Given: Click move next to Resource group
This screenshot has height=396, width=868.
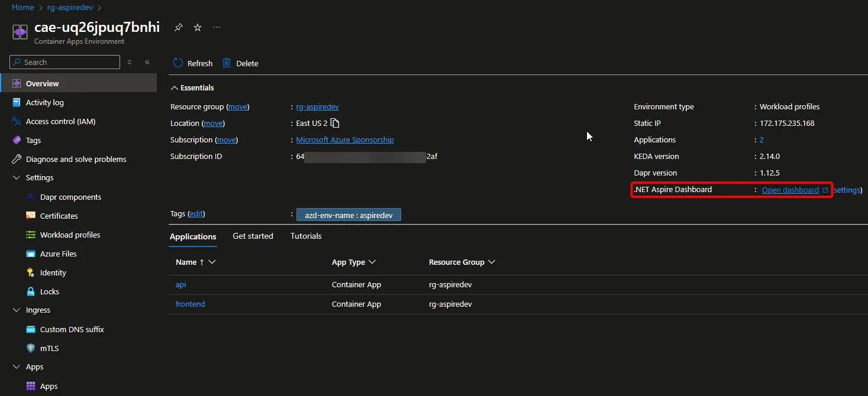Looking at the screenshot, I should coord(238,106).
